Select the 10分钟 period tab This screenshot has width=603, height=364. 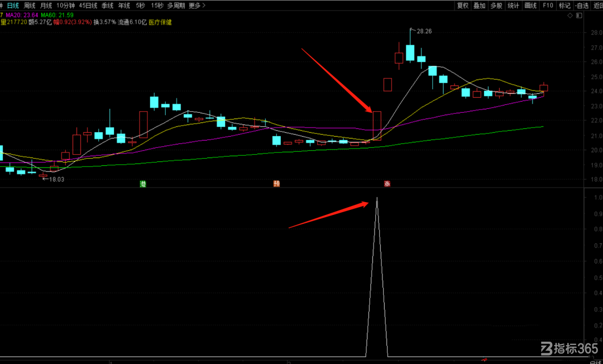coord(65,6)
